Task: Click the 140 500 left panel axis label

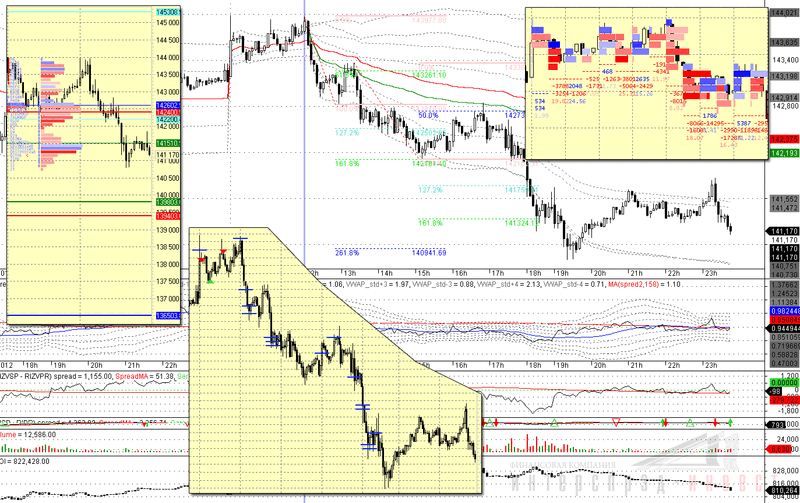Action: pos(167,178)
